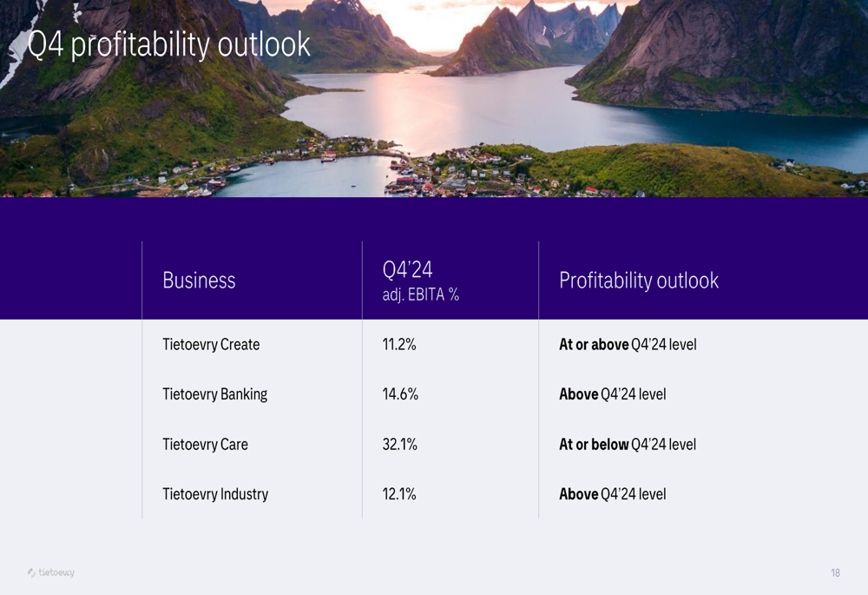Click the 14.6% EBITA value

[x=400, y=394]
